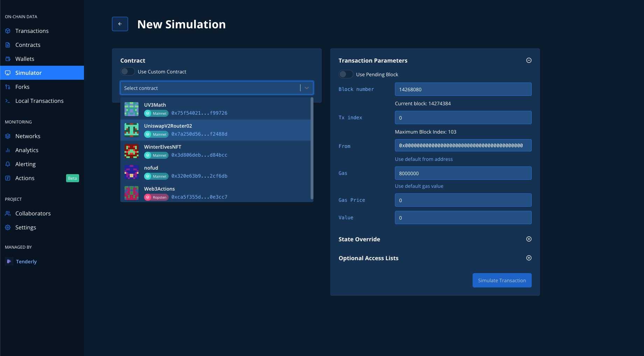Open the Forks section
Viewport: 644px width, 356px height.
tap(42, 87)
